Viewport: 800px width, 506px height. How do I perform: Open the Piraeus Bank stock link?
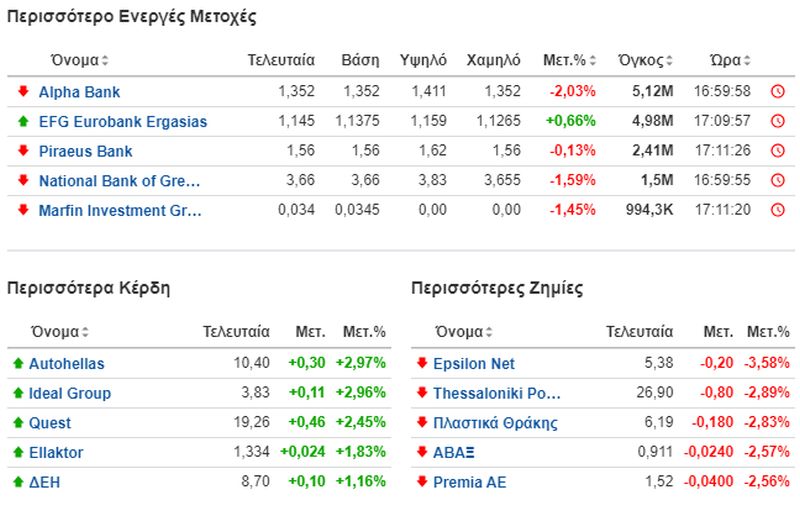pos(86,151)
